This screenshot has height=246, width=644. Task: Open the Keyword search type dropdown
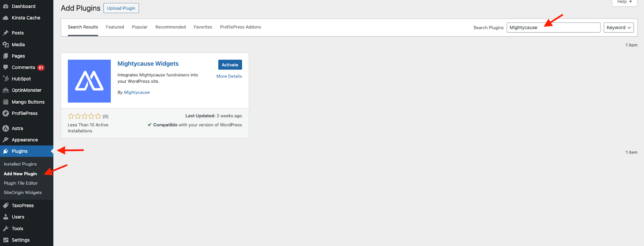pos(619,27)
